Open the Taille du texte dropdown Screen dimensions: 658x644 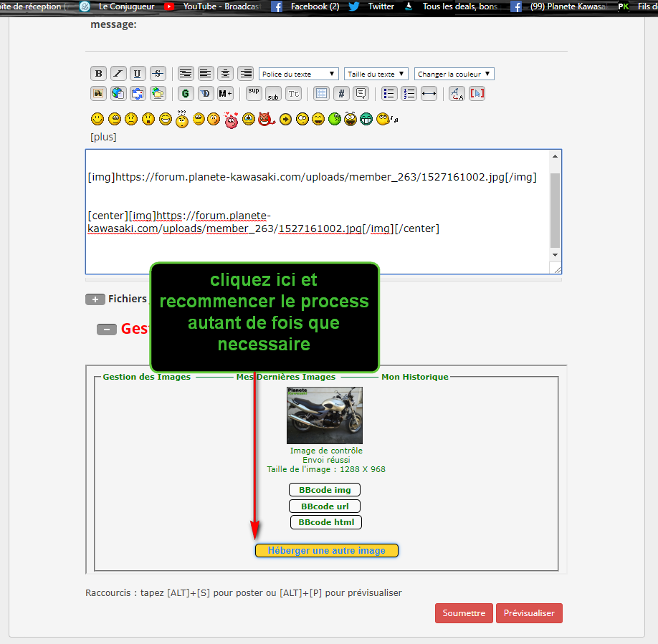[x=376, y=74]
